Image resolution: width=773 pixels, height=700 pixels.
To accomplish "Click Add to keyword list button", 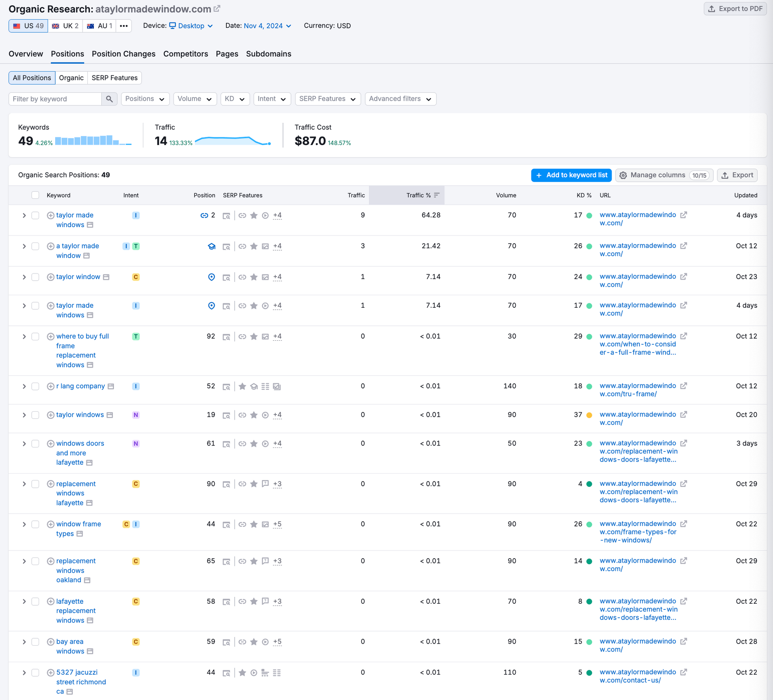I will click(x=571, y=175).
